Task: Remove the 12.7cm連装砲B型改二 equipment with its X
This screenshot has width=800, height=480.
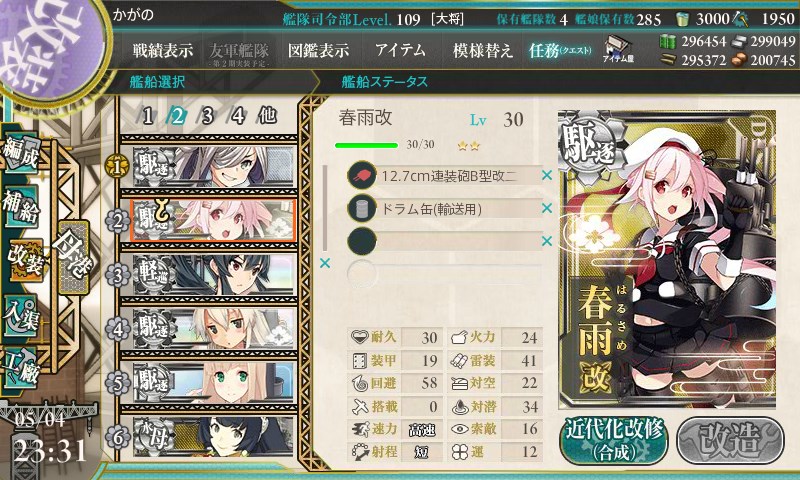Action: pyautogui.click(x=547, y=175)
